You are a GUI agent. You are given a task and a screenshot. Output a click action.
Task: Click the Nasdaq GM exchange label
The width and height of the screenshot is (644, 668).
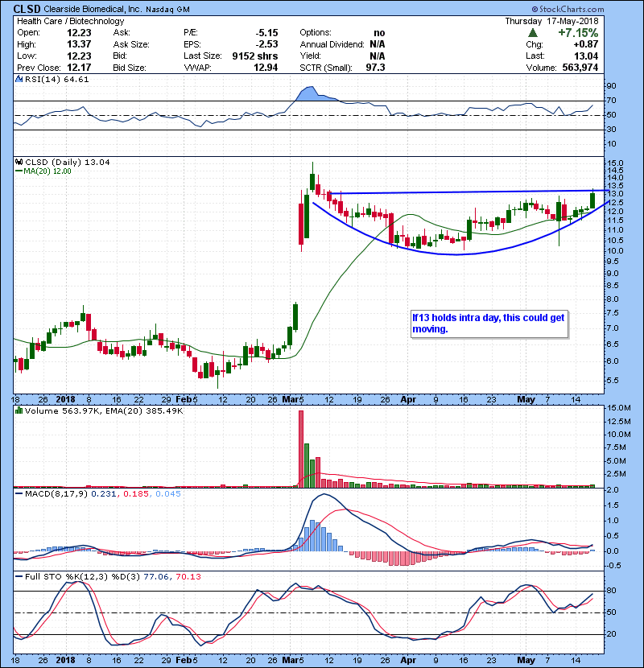tap(168, 10)
